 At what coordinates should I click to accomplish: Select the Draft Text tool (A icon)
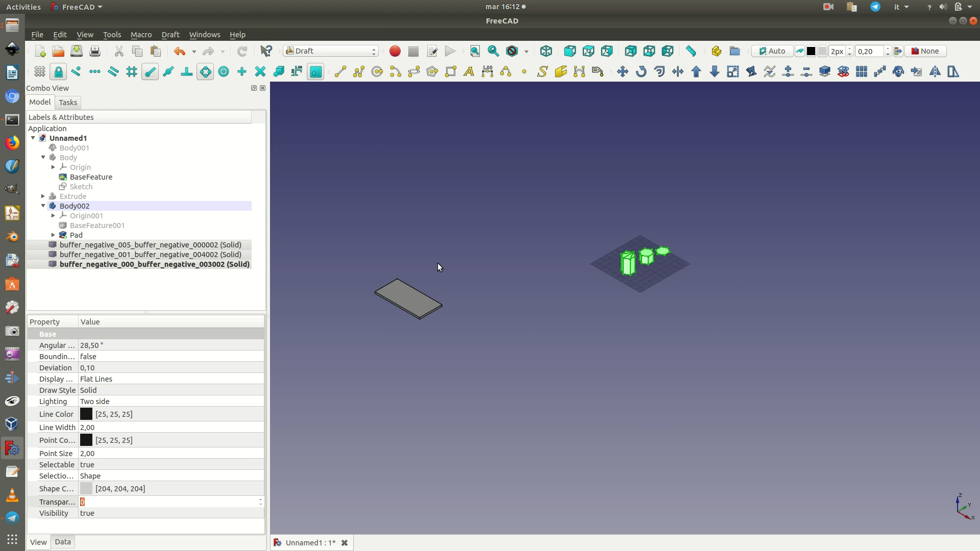(469, 71)
